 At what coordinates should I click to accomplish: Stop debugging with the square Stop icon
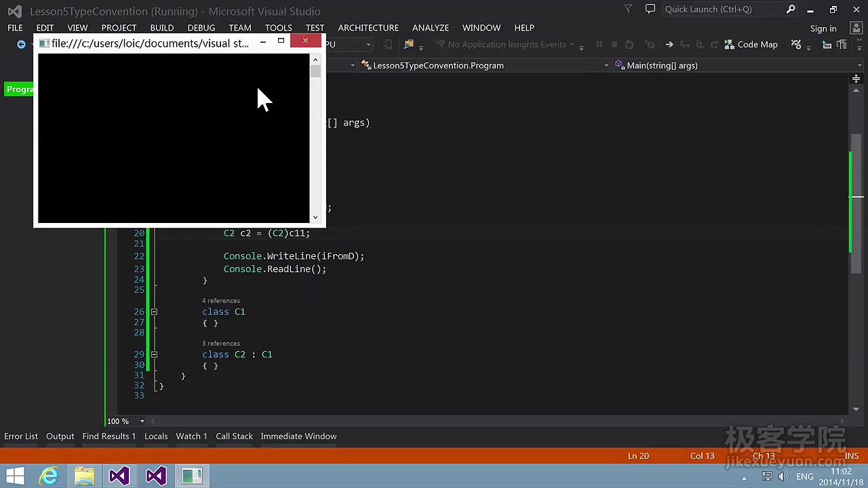pos(614,45)
